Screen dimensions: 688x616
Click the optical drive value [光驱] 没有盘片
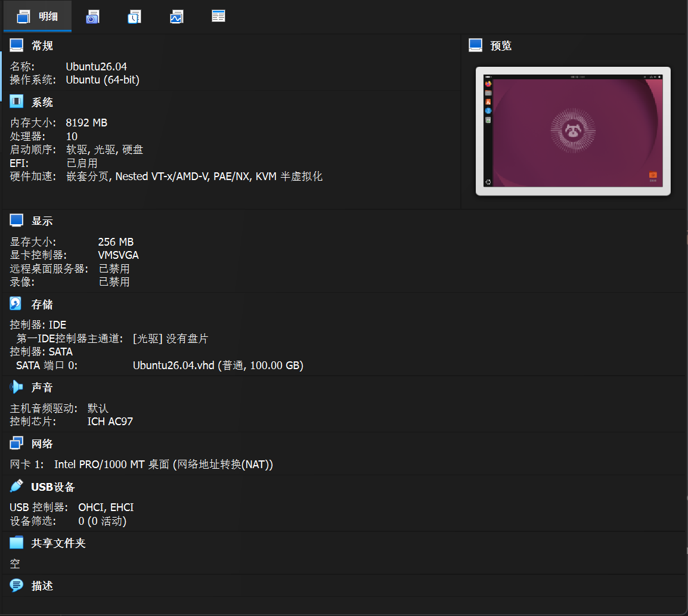(x=171, y=339)
